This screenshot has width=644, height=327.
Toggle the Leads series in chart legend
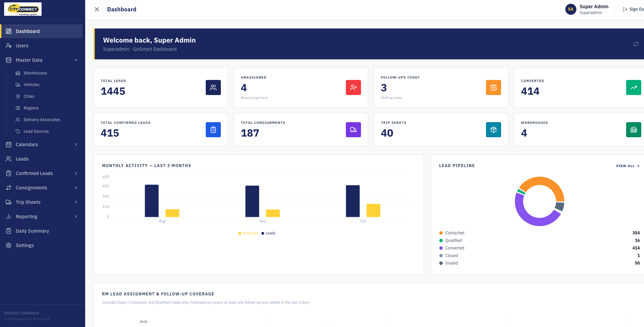click(x=268, y=233)
